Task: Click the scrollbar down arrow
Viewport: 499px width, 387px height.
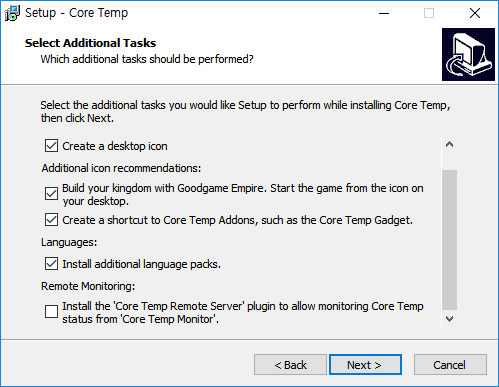Action: click(x=449, y=319)
